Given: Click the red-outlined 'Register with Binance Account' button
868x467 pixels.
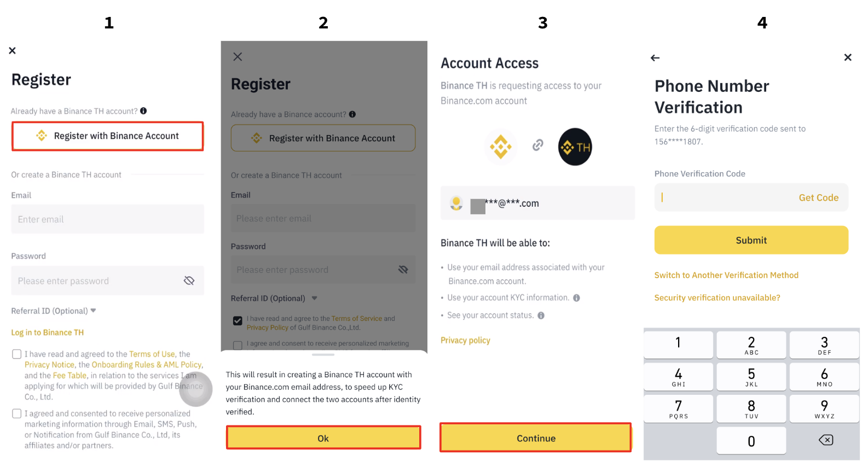Looking at the screenshot, I should pos(108,136).
